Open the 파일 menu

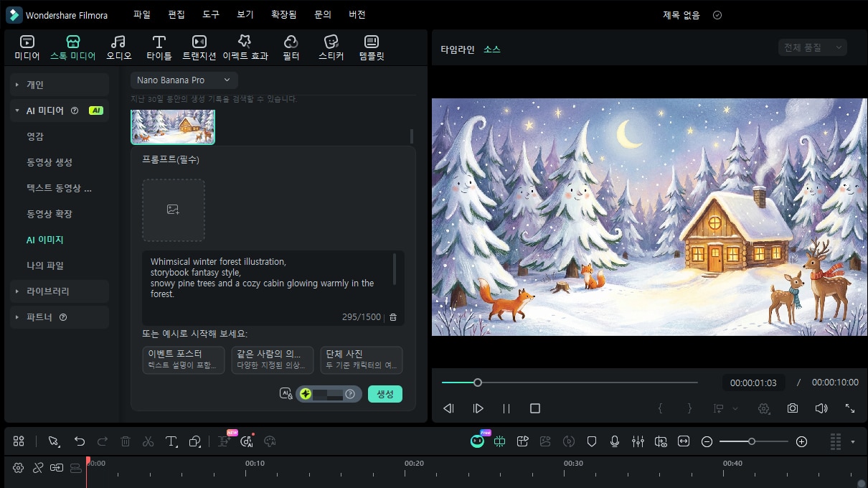[x=141, y=14]
